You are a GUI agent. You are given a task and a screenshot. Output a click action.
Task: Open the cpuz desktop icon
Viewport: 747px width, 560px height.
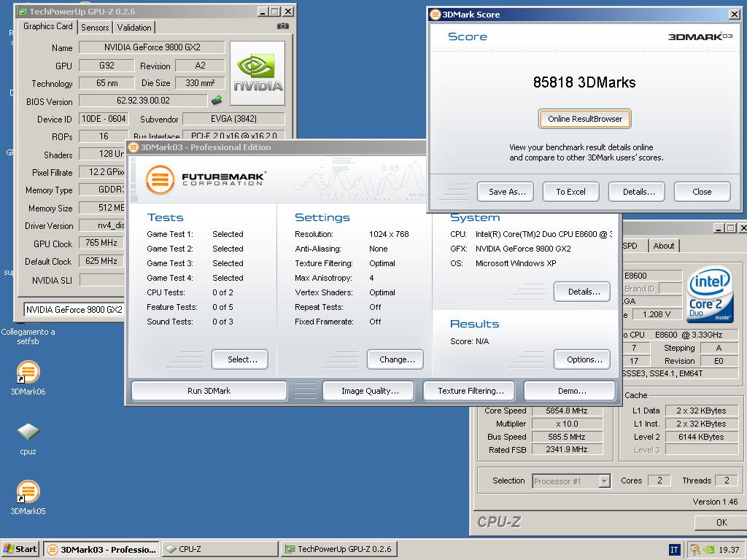(x=28, y=438)
